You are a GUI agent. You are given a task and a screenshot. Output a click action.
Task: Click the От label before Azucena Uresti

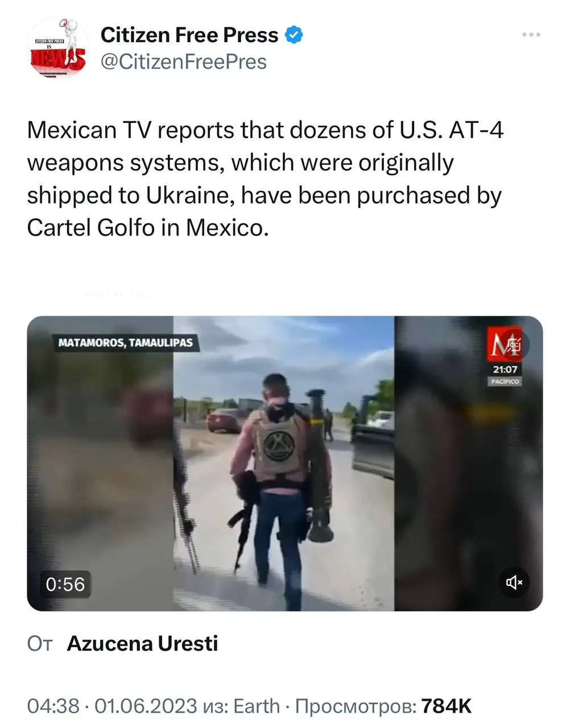(x=40, y=644)
